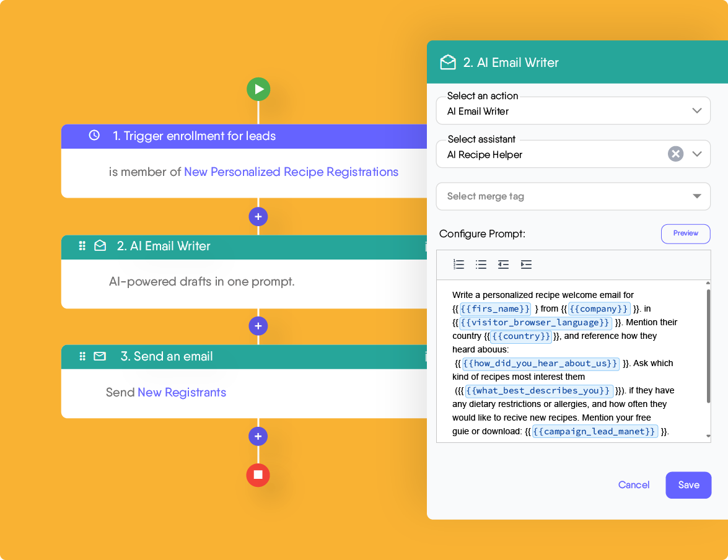Screen dimensions: 728x560
Task: Click the red stop icon ending the workflow
Action: coord(258,475)
